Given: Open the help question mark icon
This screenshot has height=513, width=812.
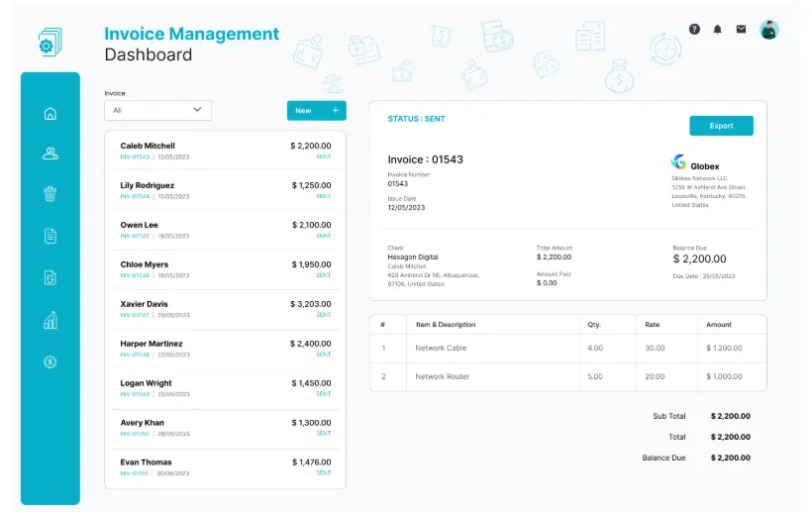Looking at the screenshot, I should [694, 30].
